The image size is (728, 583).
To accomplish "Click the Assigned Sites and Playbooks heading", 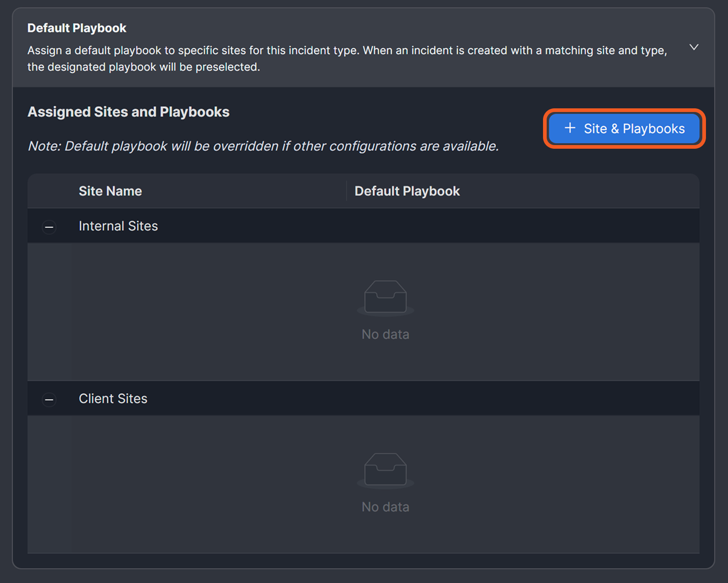I will 129,112.
